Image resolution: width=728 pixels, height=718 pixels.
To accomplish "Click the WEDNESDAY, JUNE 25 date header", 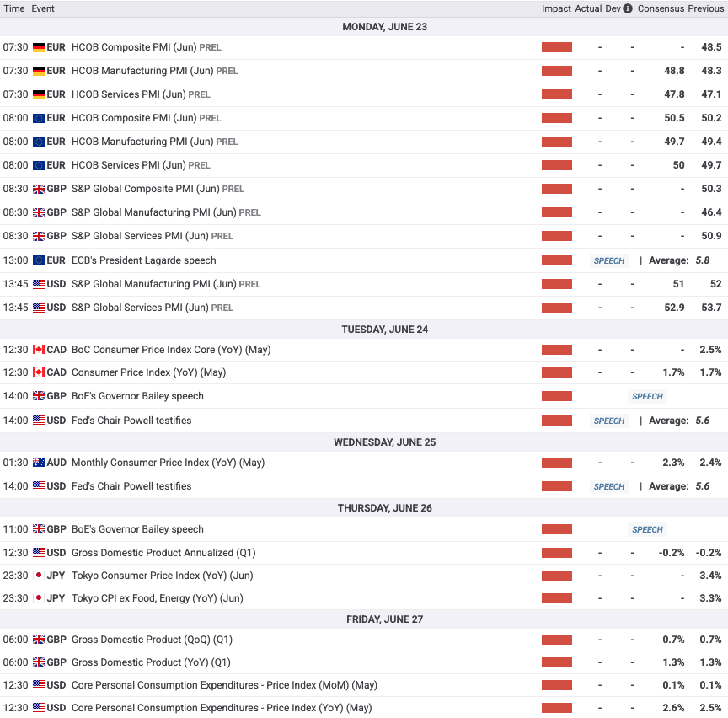I will tap(384, 442).
